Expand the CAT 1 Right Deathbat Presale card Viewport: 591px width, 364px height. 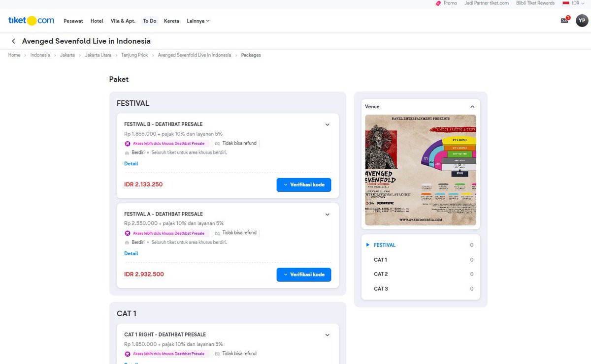coord(328,335)
